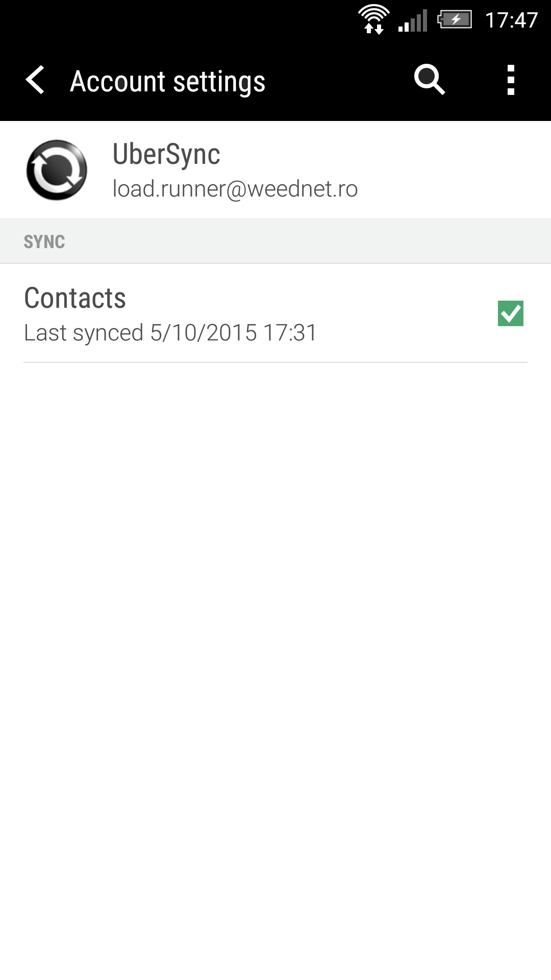Click the 17:31 last sync time
This screenshot has width=551, height=980.
click(x=290, y=333)
